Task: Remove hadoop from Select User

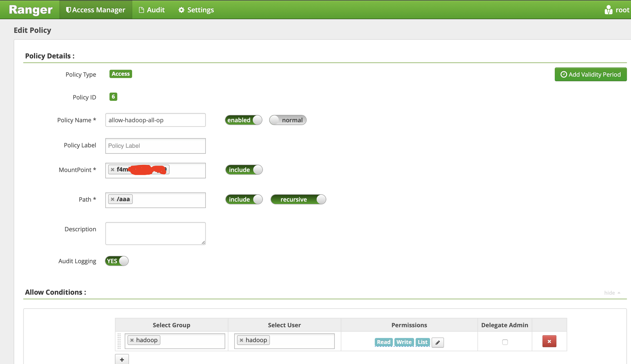Action: 241,340
